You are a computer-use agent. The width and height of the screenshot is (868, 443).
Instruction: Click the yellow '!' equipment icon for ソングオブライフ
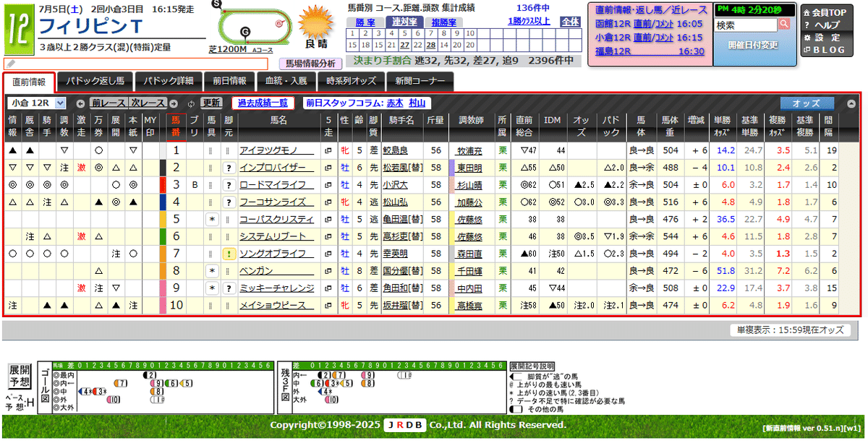229,253
